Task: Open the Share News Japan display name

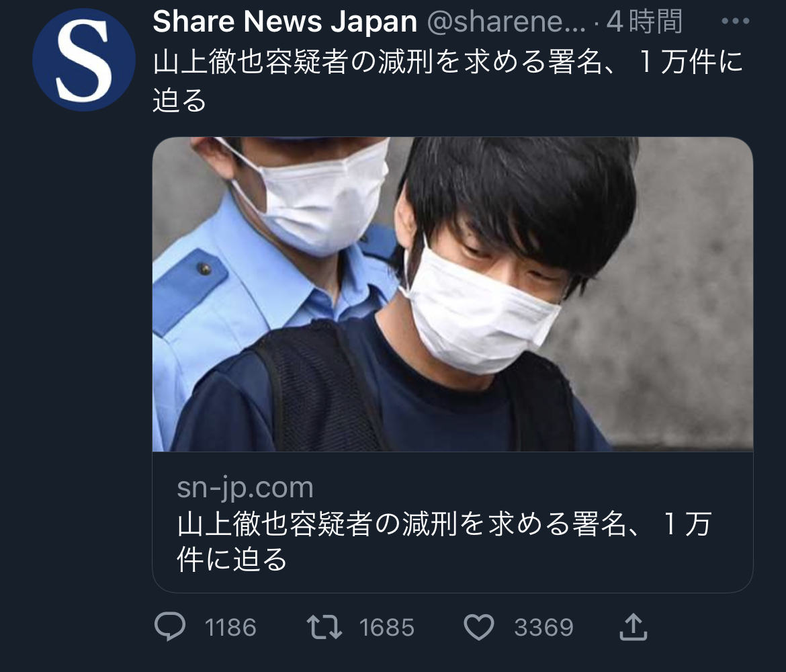Action: tap(285, 22)
